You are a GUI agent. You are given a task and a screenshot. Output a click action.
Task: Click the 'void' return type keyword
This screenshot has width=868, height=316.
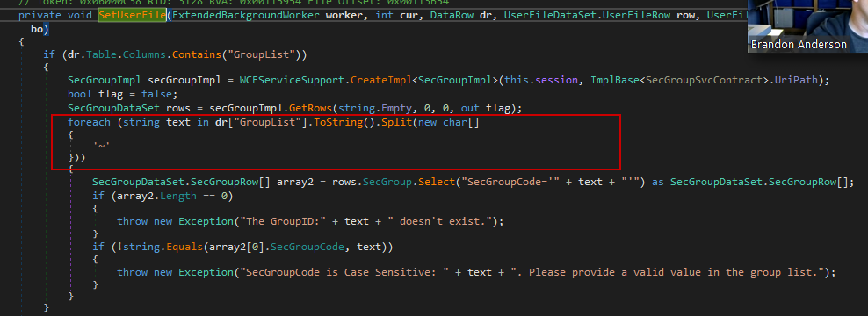point(80,16)
